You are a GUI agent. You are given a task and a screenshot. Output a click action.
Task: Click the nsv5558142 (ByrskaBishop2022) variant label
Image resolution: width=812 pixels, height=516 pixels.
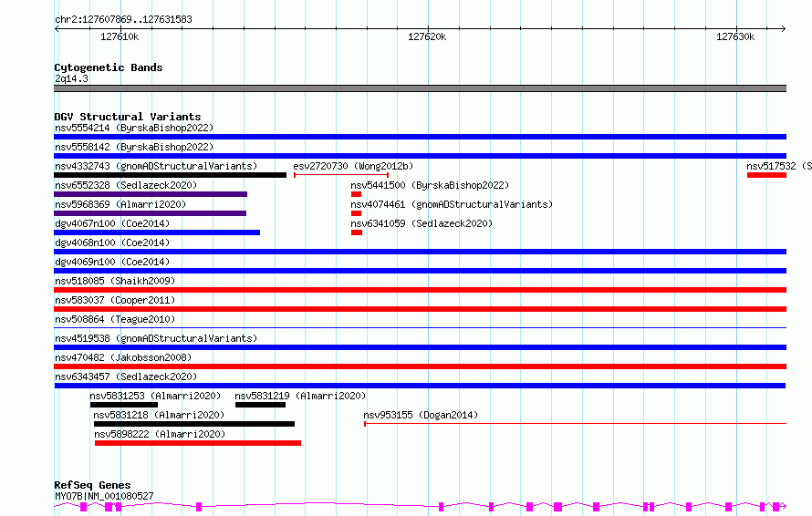[x=134, y=147]
